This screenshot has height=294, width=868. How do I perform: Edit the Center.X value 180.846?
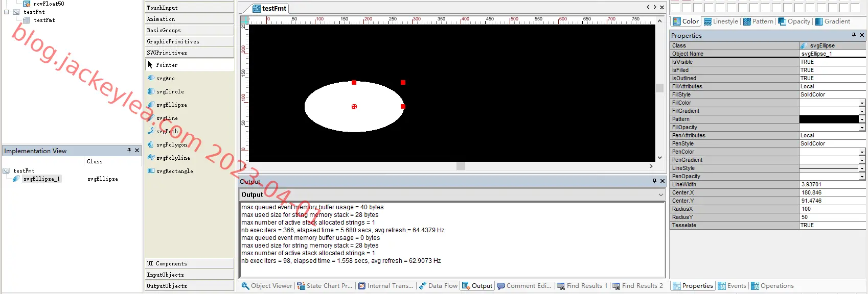pyautogui.click(x=832, y=193)
